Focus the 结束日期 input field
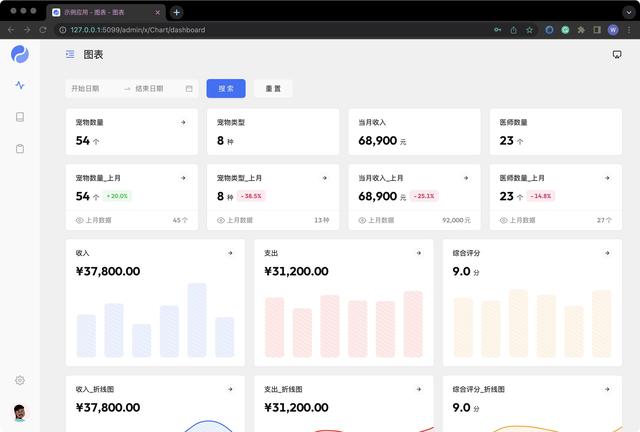The width and height of the screenshot is (640, 432). [157, 89]
